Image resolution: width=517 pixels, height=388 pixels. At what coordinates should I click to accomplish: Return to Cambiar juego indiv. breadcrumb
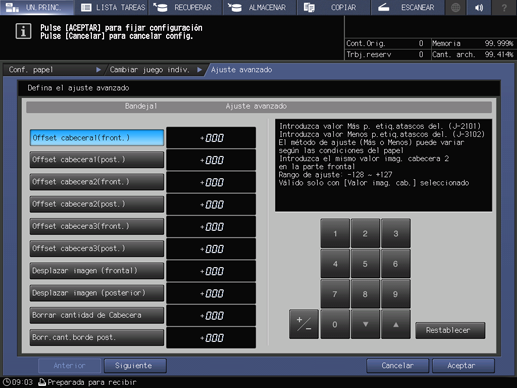(155, 70)
